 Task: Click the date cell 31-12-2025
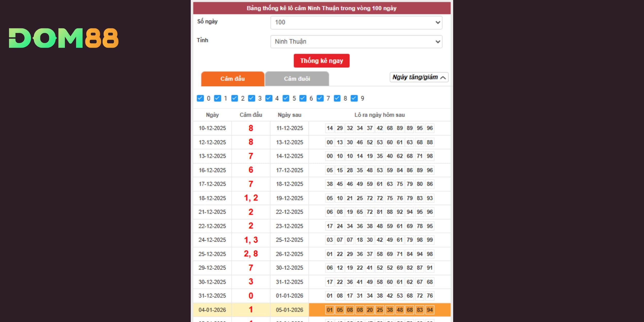[213, 296]
